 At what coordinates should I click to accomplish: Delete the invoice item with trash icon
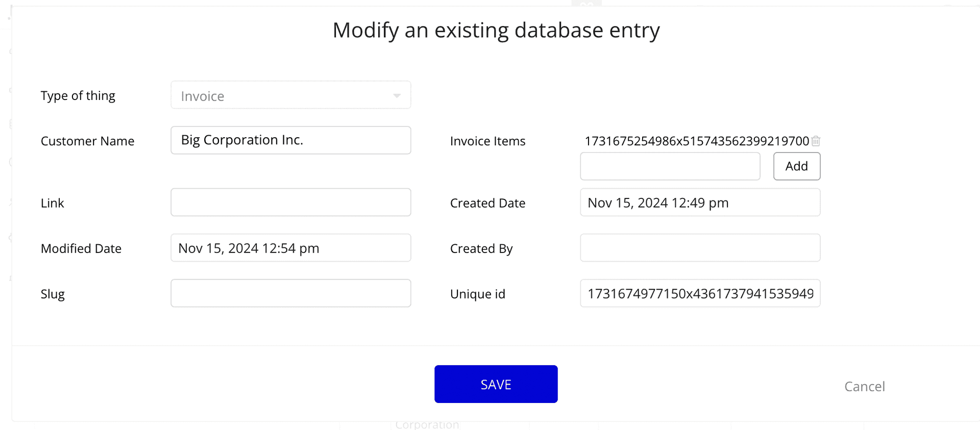pos(816,141)
